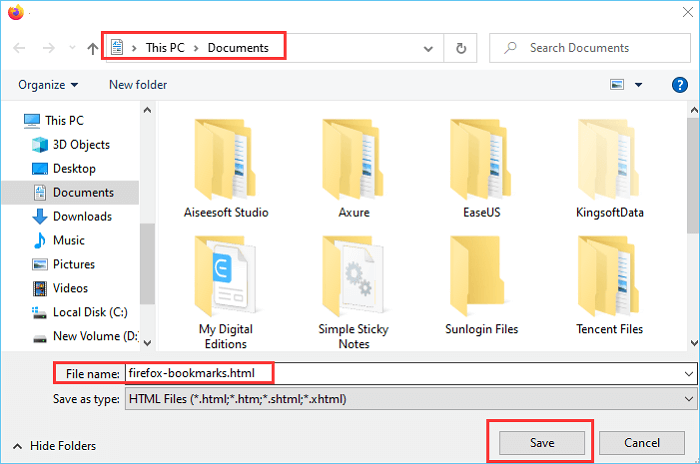Select Music in the sidebar
The image size is (700, 464).
click(x=69, y=240)
